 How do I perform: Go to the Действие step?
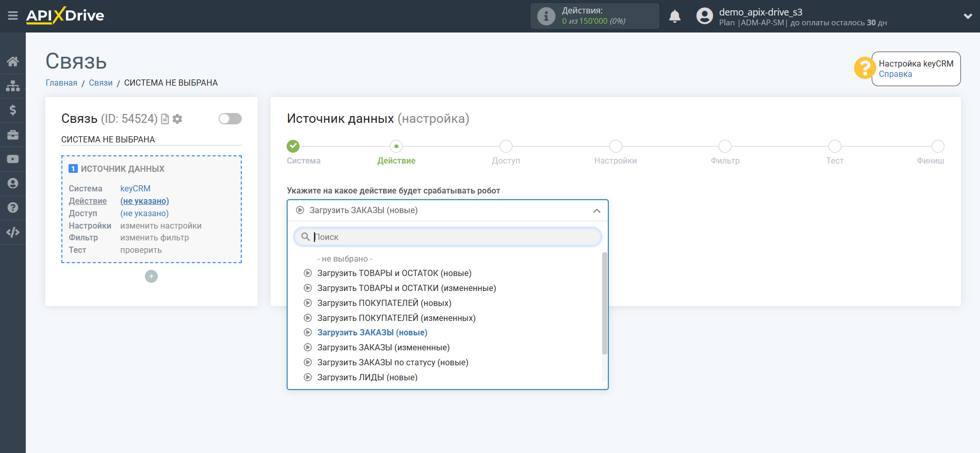(x=396, y=147)
